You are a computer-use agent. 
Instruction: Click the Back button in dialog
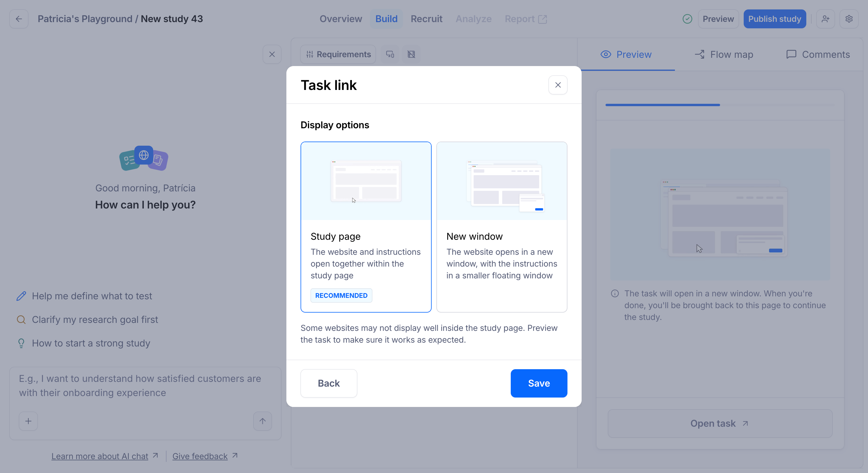(x=329, y=383)
